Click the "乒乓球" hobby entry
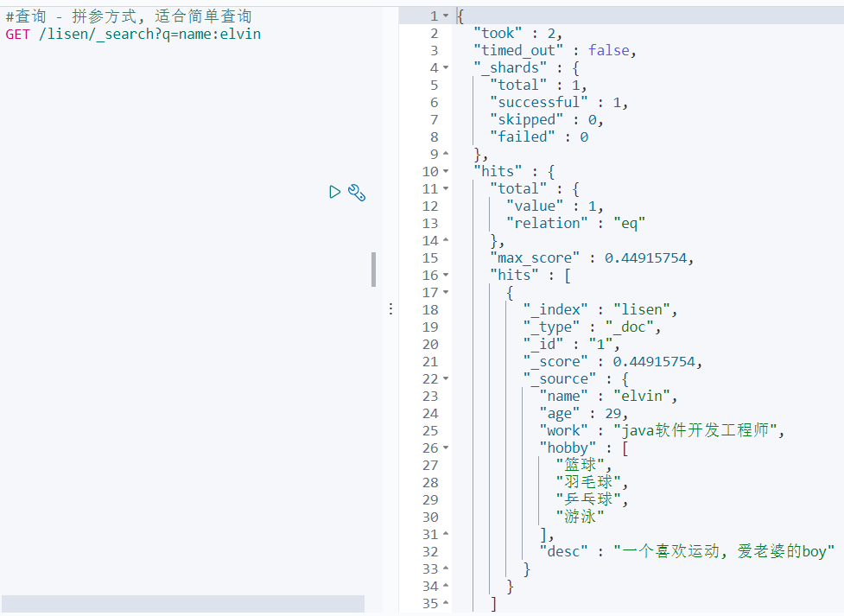This screenshot has height=616, width=844. (x=592, y=499)
